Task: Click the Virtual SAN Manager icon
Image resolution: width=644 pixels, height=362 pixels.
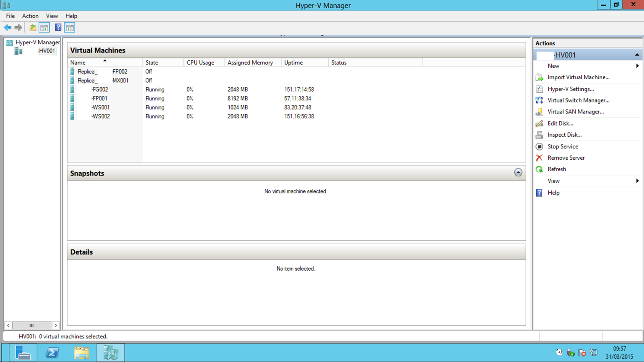Action: tap(539, 112)
